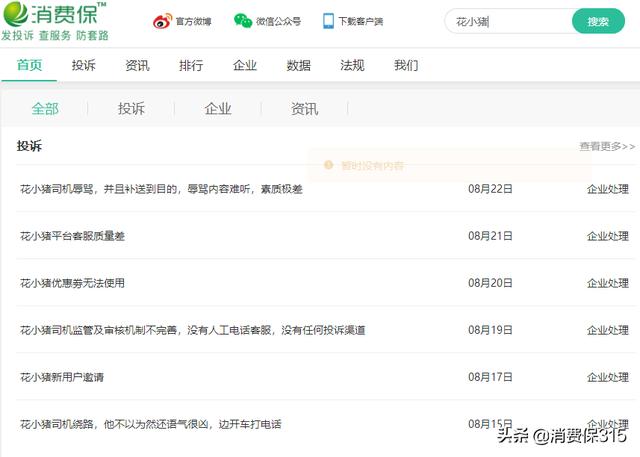Click 企业处理 status in the 08月17日 row
Screen dimensions: 640x457
pos(608,377)
